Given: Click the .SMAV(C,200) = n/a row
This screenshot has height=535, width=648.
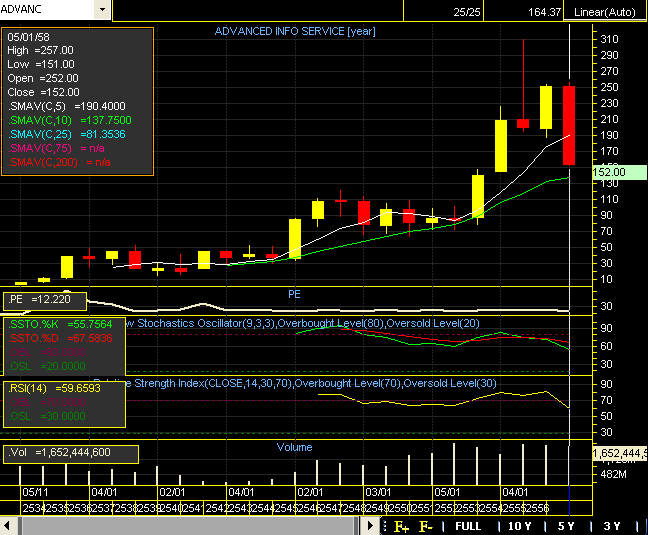Looking at the screenshot, I should (59, 162).
